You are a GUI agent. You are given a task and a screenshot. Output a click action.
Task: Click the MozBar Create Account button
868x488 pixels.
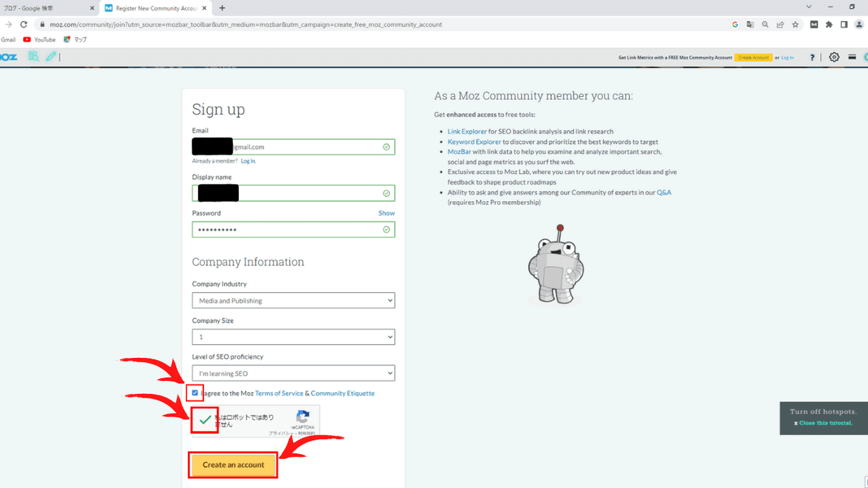pyautogui.click(x=753, y=57)
